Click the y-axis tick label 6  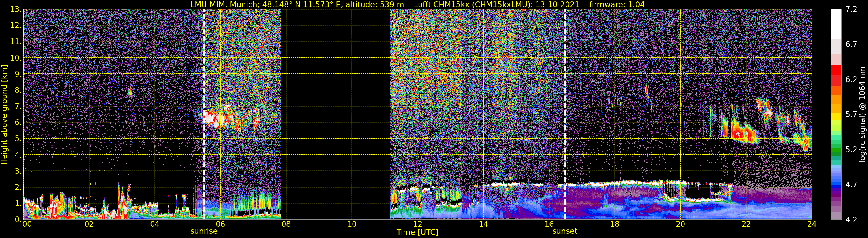tap(18, 122)
